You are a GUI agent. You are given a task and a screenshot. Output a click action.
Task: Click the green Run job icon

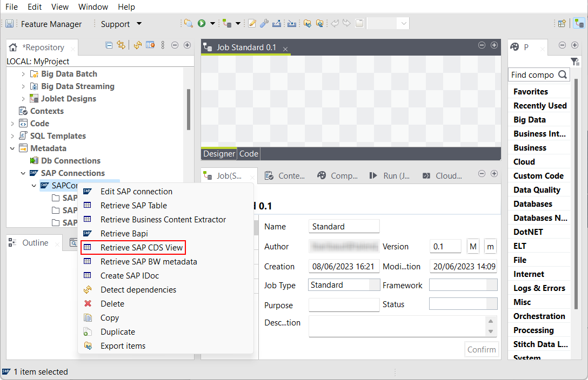[202, 23]
